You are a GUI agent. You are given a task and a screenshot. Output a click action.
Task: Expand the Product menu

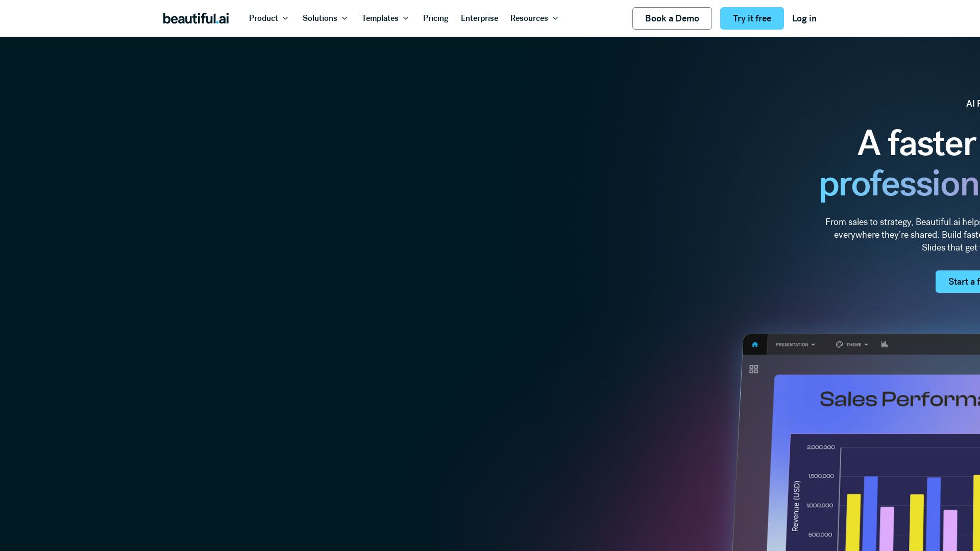(269, 18)
